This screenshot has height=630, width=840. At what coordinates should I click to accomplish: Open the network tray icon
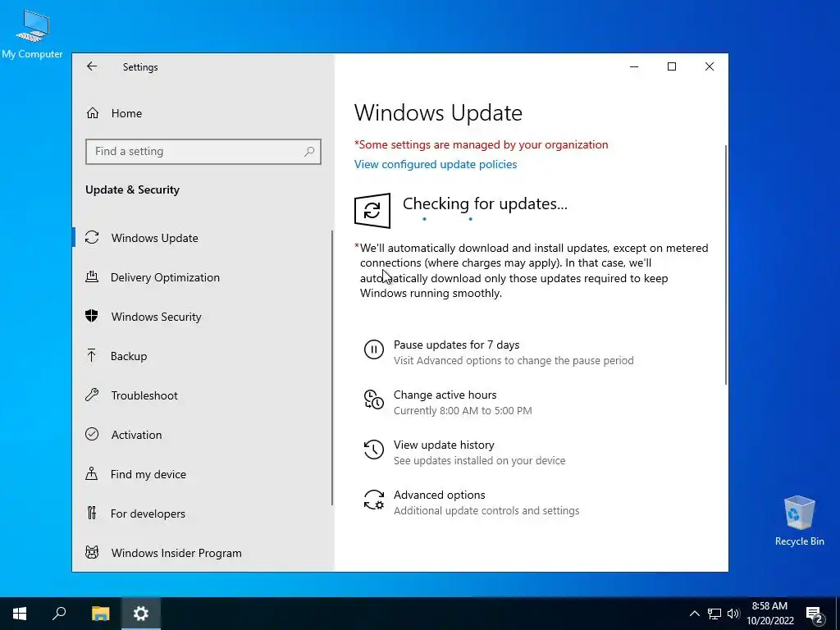(x=714, y=614)
